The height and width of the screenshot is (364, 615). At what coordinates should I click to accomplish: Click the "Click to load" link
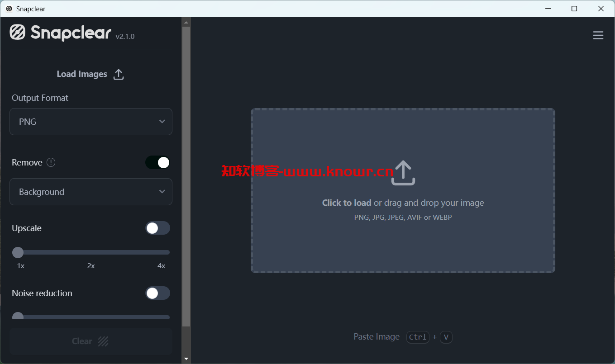[347, 203]
